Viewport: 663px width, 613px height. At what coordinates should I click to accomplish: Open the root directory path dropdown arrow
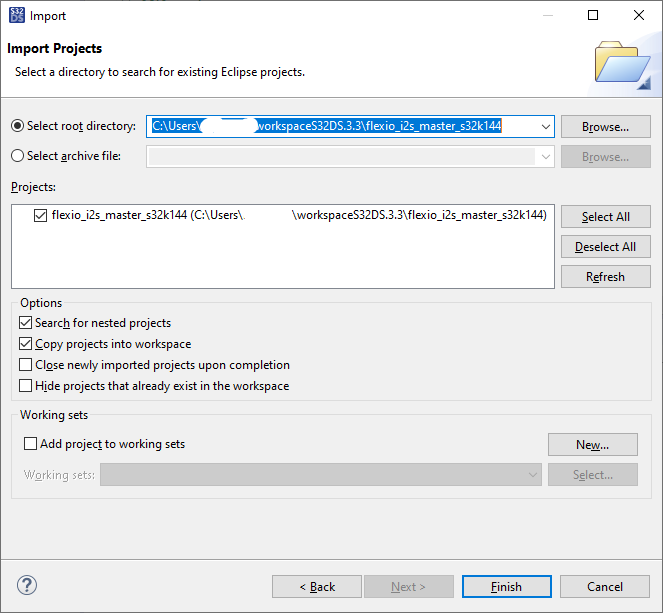click(x=545, y=126)
